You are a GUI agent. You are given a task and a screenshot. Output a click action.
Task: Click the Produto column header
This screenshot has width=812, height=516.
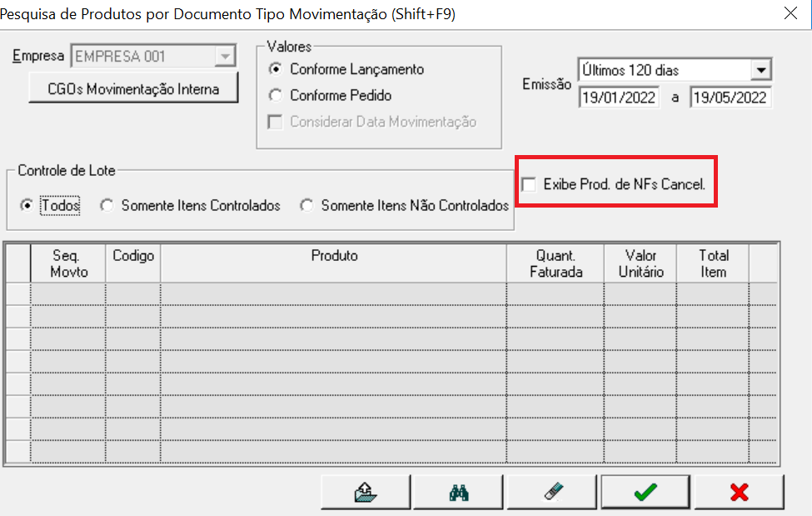(x=334, y=263)
